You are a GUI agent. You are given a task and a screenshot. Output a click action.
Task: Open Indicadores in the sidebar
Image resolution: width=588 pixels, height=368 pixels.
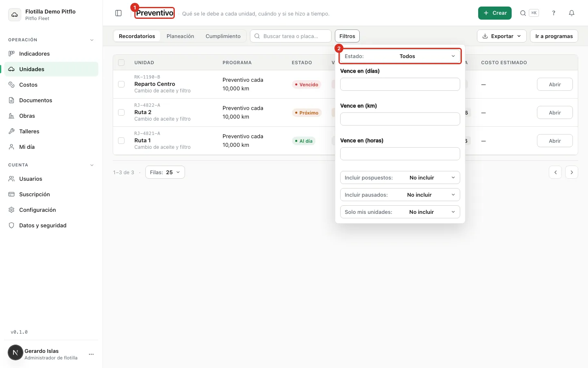51,54
